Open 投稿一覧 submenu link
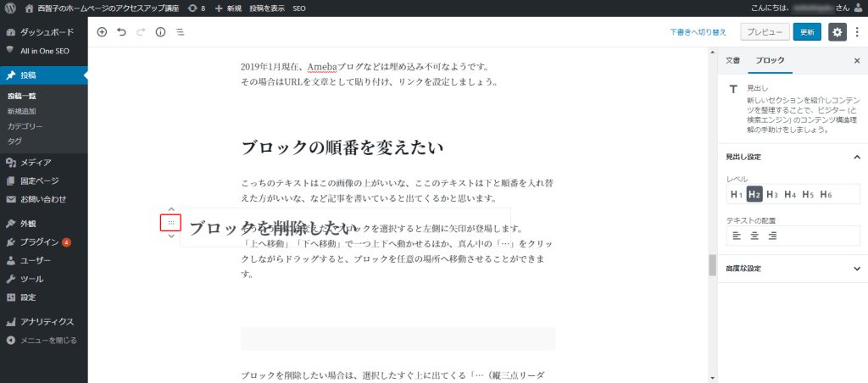 tap(21, 96)
